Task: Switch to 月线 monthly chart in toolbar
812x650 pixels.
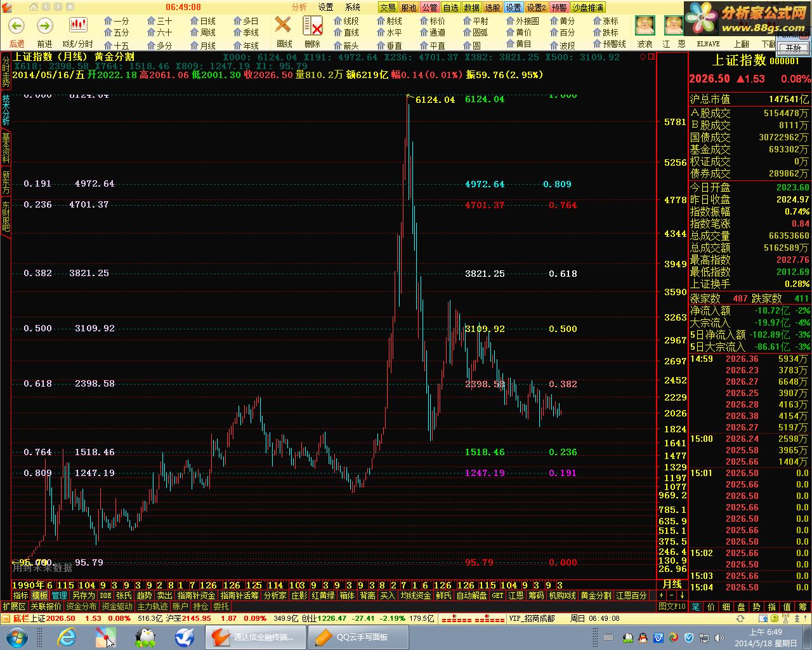Action: click(203, 45)
